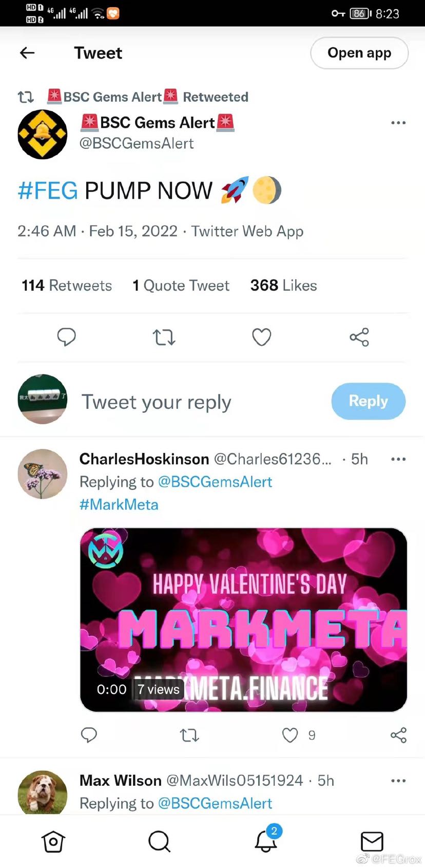This screenshot has height=868, width=425.
Task: Like CharlesHoskinson's MarkMeta reply
Action: (x=290, y=735)
